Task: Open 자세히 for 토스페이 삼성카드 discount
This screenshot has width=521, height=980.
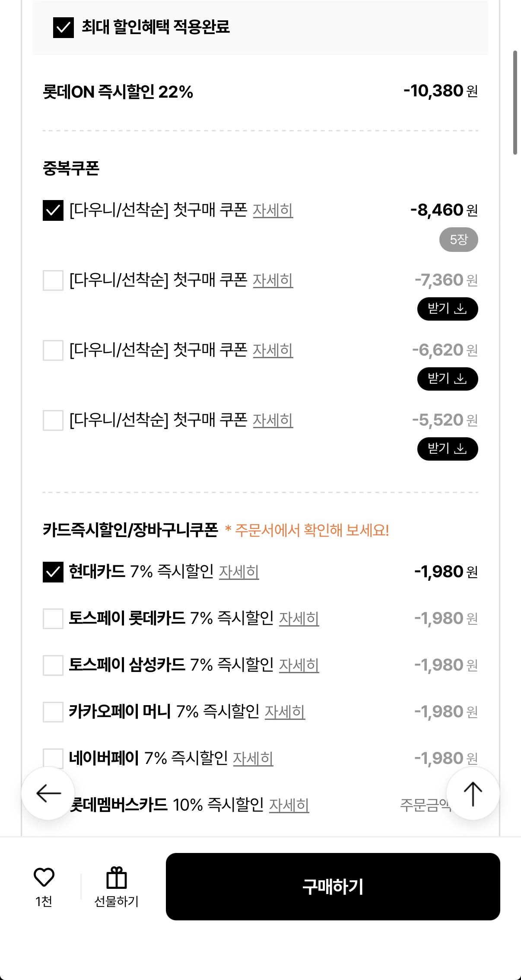Action: tap(299, 665)
